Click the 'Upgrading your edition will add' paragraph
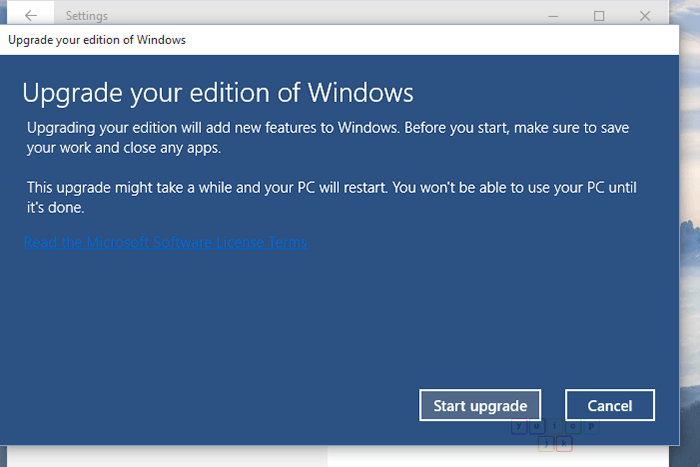The image size is (700, 467). pos(328,138)
